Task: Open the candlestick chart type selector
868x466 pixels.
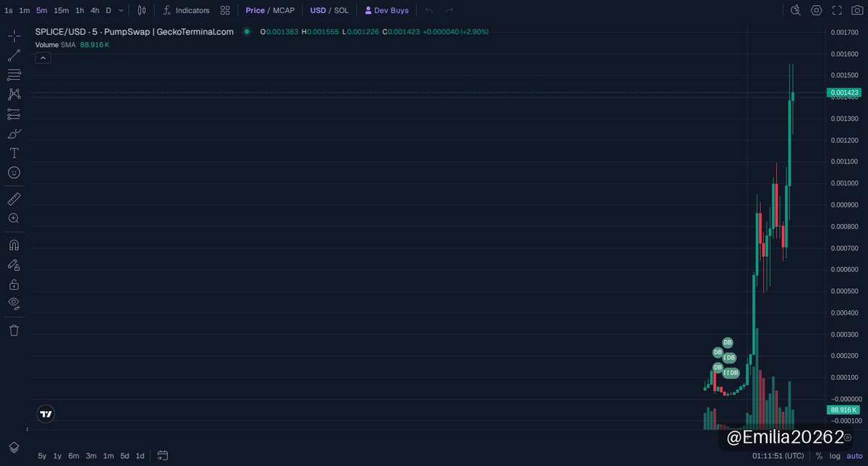Action: tap(142, 10)
